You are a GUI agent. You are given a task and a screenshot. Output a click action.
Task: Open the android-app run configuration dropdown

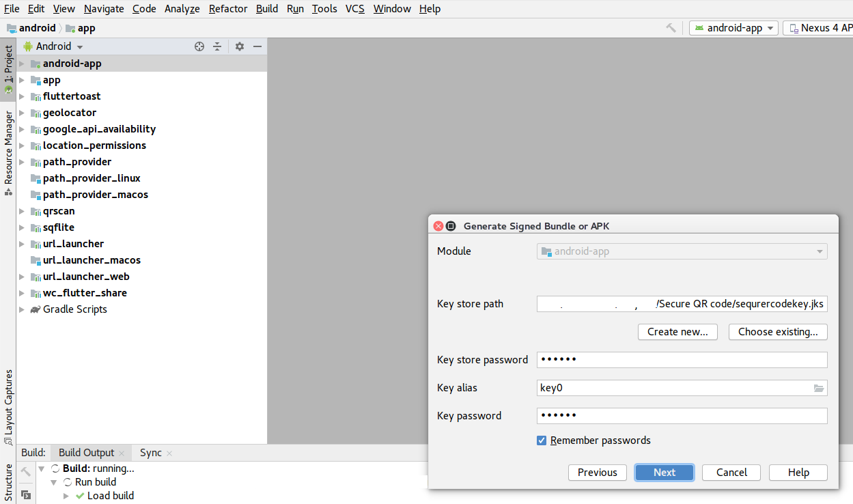(733, 28)
